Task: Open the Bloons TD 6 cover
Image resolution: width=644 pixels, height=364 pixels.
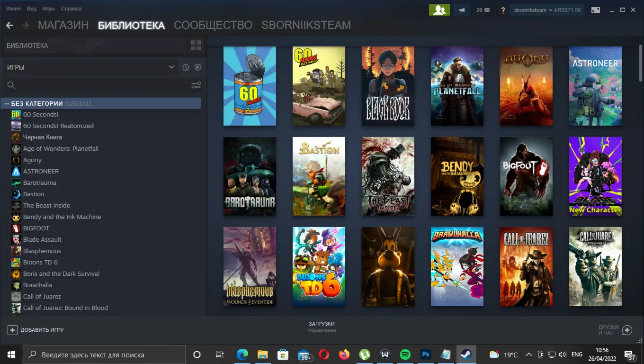Action: [x=319, y=266]
